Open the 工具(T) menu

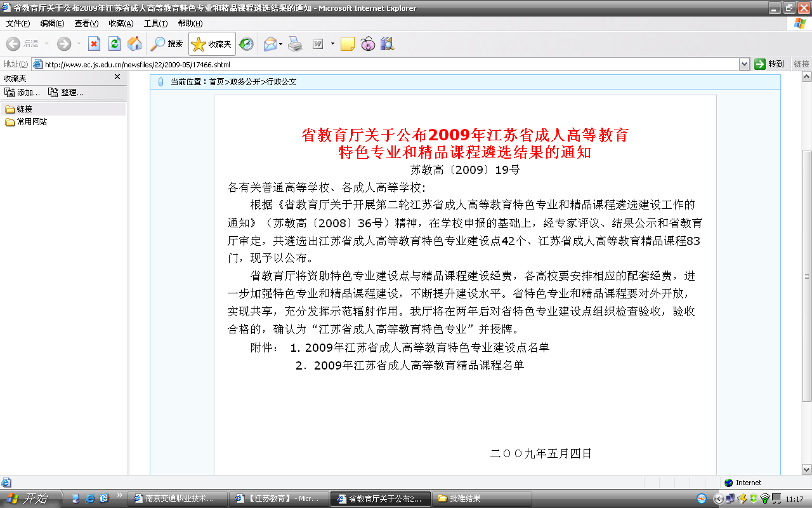pyautogui.click(x=155, y=23)
